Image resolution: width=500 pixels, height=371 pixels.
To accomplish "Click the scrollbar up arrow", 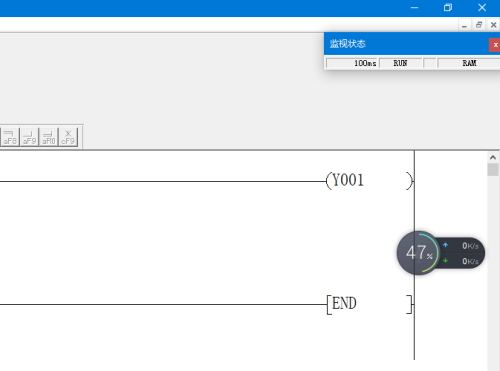I will click(493, 157).
